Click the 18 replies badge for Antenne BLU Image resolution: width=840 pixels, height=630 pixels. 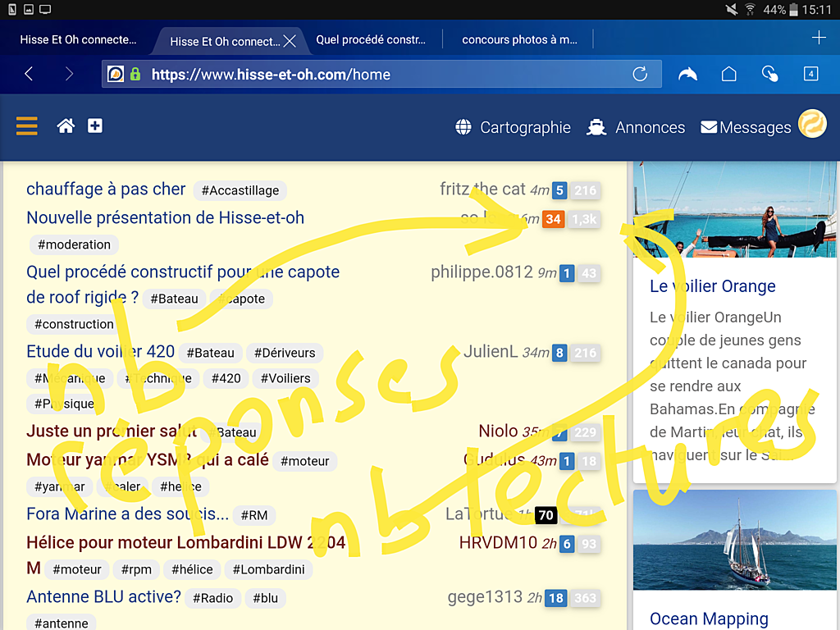(556, 598)
